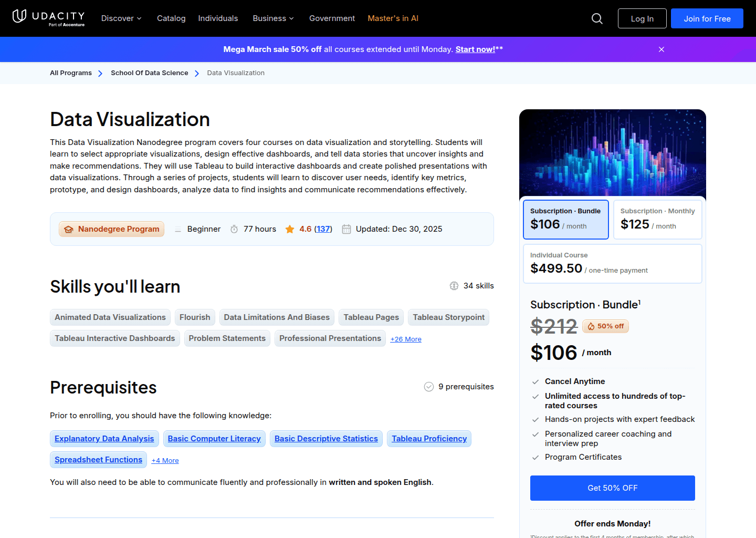Select Government in the navigation bar
Viewport: 756px width, 538px height.
(332, 18)
